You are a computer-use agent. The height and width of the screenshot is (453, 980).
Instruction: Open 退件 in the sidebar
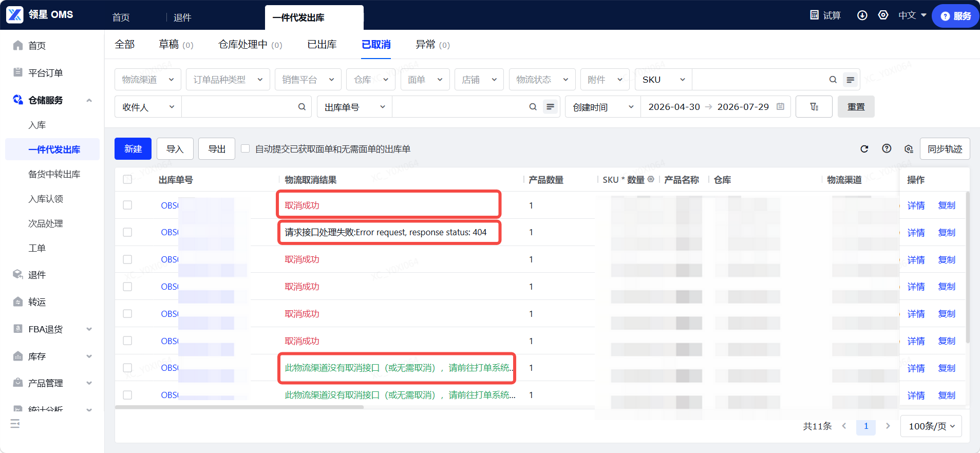pyautogui.click(x=37, y=275)
